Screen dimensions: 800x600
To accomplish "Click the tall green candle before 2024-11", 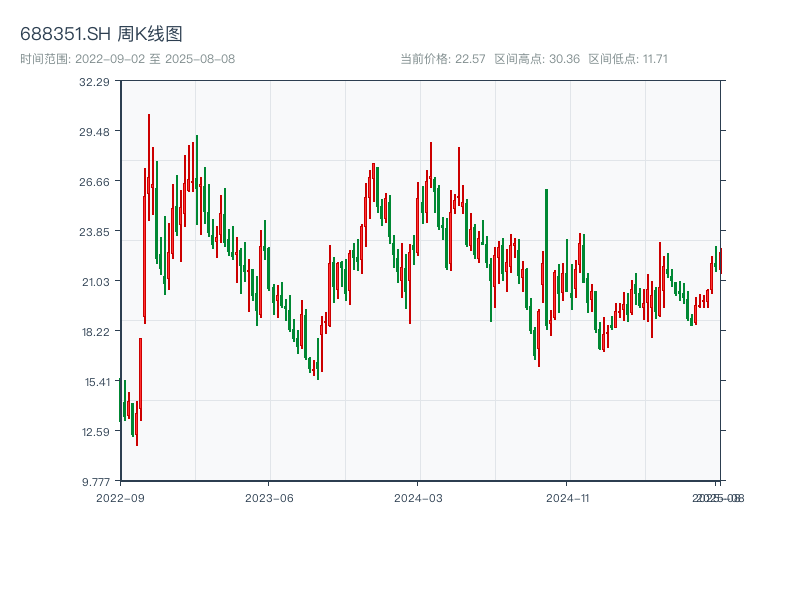I will (546, 259).
